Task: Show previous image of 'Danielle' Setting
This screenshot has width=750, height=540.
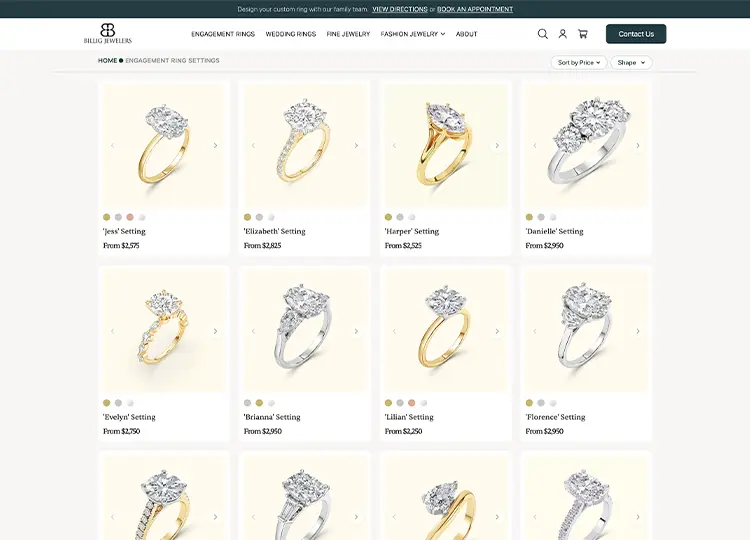Action: coord(535,145)
